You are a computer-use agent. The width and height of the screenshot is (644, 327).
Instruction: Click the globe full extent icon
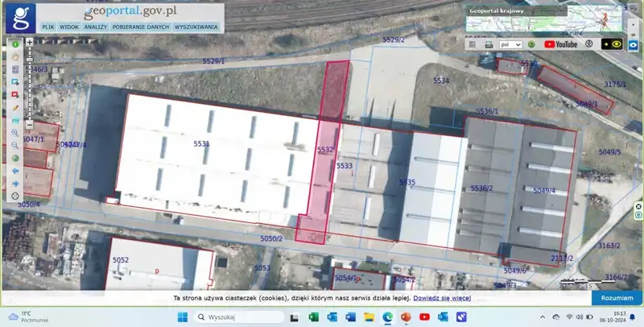tap(14, 158)
